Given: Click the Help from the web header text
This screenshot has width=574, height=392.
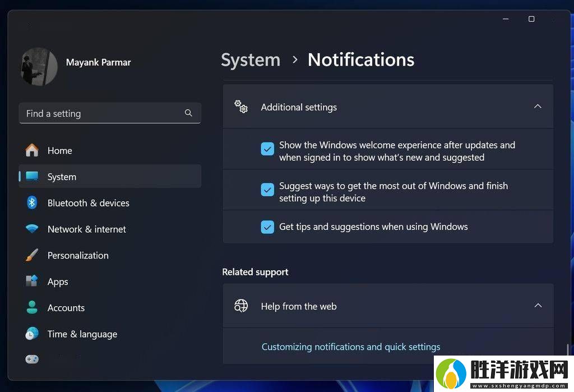Looking at the screenshot, I should click(299, 306).
